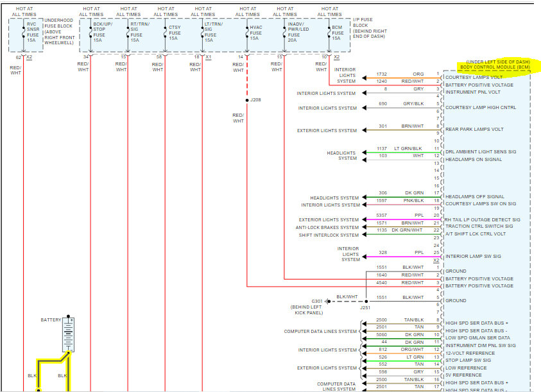The image size is (541, 392).
Task: Select wire number 1732 ORG
Action: click(x=400, y=74)
